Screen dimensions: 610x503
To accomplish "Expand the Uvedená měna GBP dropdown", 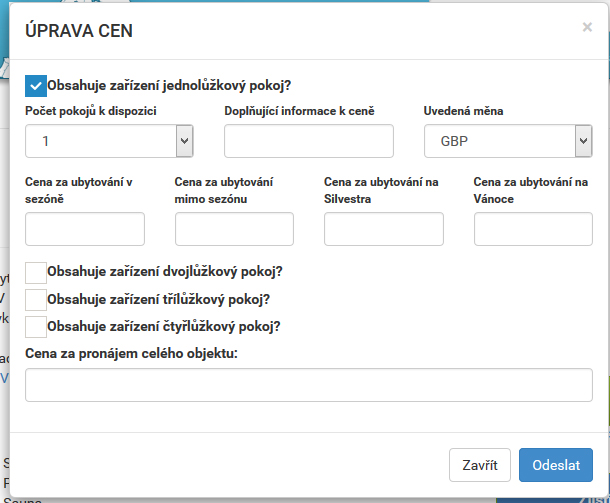I will [x=508, y=141].
